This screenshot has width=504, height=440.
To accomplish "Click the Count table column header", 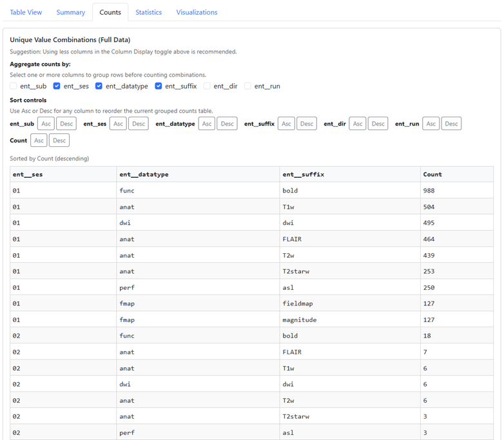I will [x=457, y=174].
